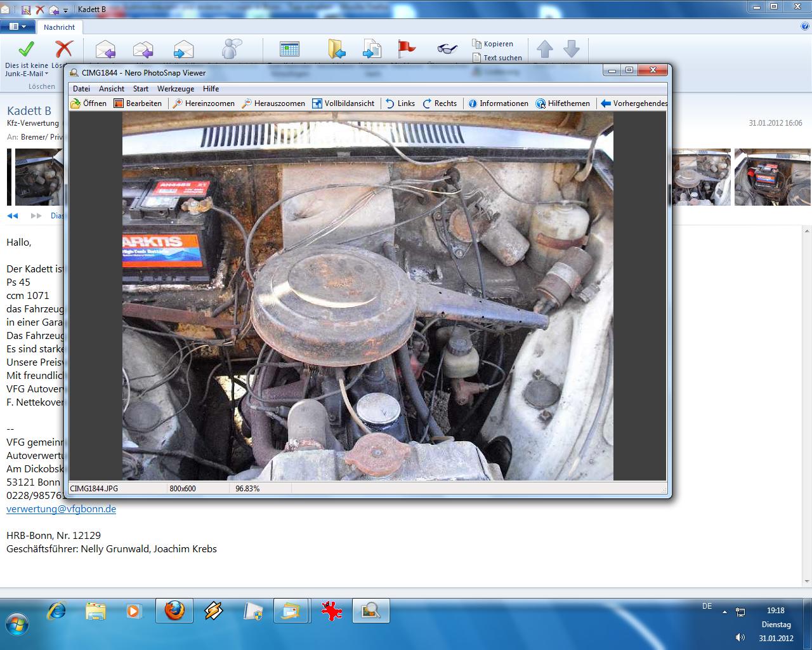This screenshot has width=812, height=650.
Task: Open Hilfethemen help topics
Action: pyautogui.click(x=563, y=103)
